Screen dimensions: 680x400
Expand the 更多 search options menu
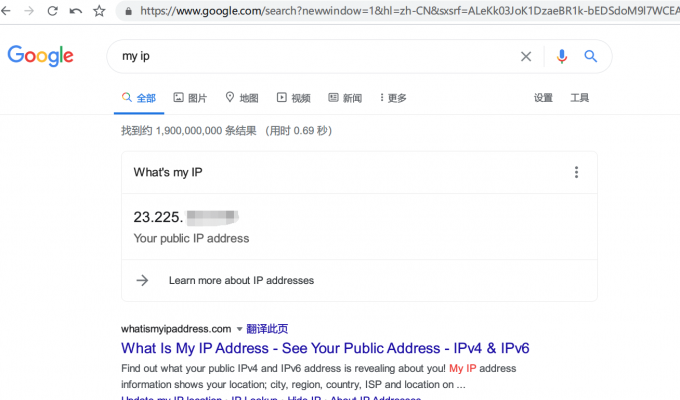point(392,98)
